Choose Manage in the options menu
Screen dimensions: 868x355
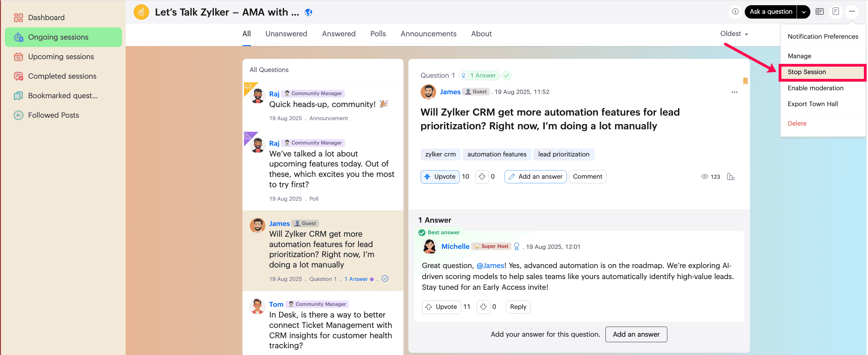823,56
